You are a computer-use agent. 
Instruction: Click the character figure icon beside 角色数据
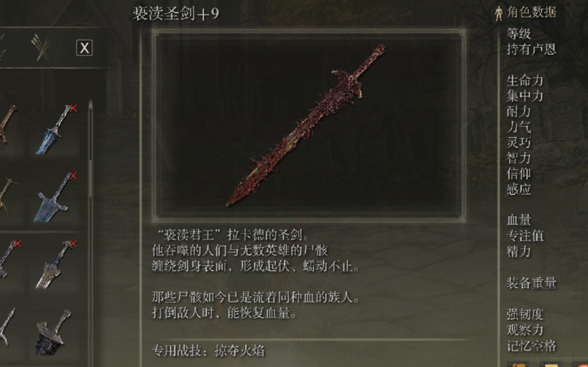499,14
